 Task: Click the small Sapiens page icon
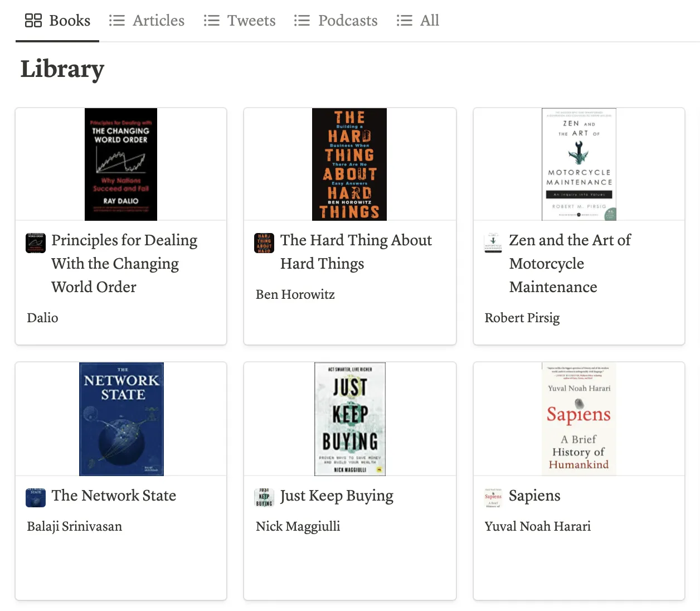tap(493, 497)
